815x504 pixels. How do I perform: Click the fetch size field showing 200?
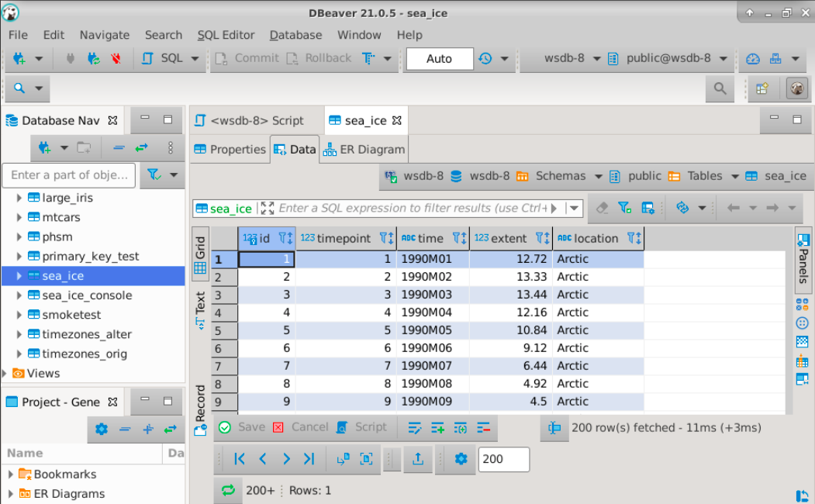click(504, 459)
